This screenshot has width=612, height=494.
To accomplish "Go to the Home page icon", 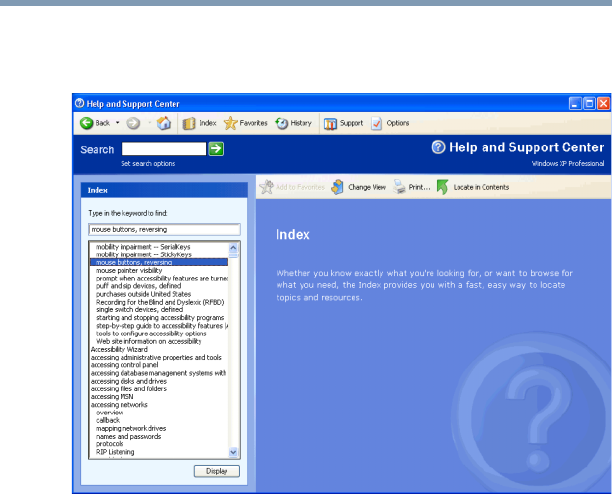I will tap(164, 124).
